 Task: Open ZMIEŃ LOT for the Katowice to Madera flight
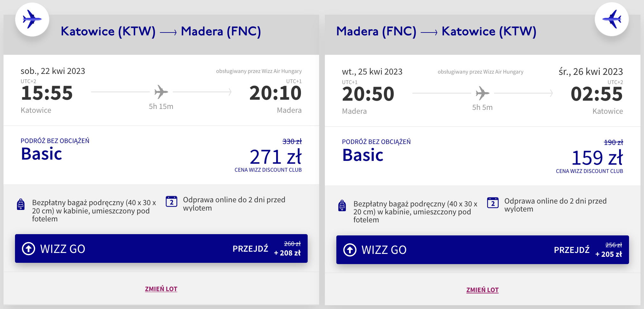pyautogui.click(x=161, y=289)
